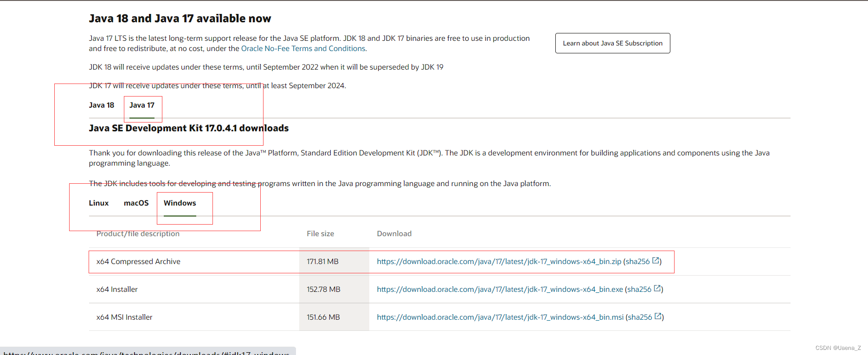Download the jdk-17 windows-x64 msi installer link

[500, 317]
